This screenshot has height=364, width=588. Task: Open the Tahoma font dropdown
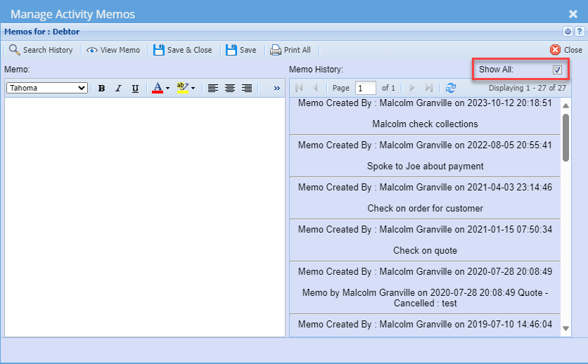pyautogui.click(x=47, y=88)
